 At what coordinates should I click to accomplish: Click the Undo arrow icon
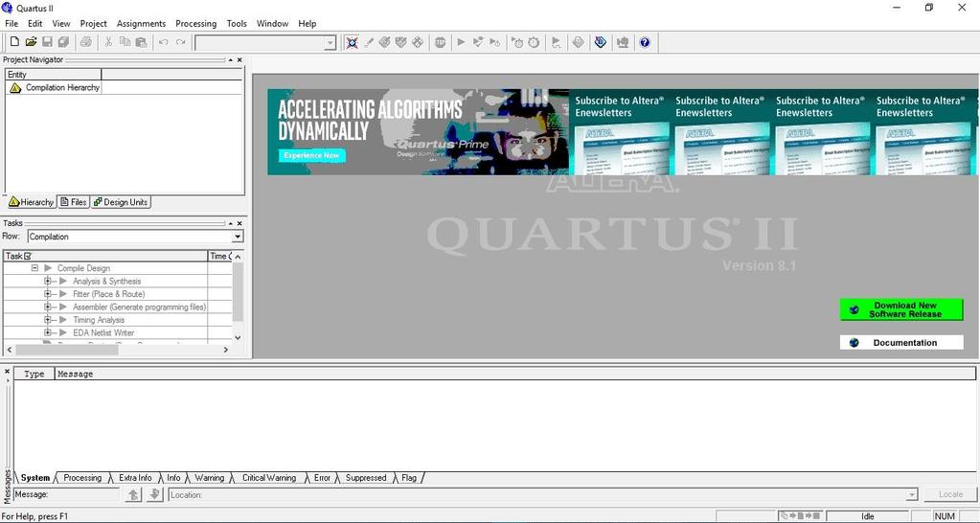[x=163, y=42]
